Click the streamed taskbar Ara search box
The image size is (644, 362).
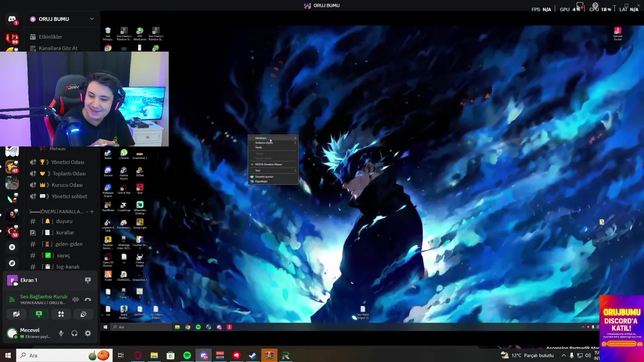pyautogui.click(x=141, y=327)
